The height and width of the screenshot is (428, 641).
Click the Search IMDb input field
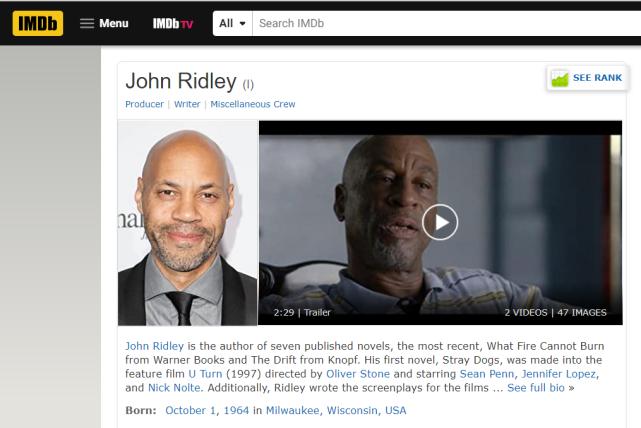447,23
